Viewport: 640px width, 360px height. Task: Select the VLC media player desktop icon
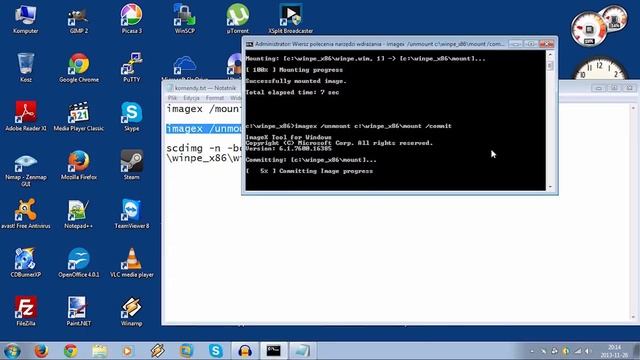(x=131, y=262)
